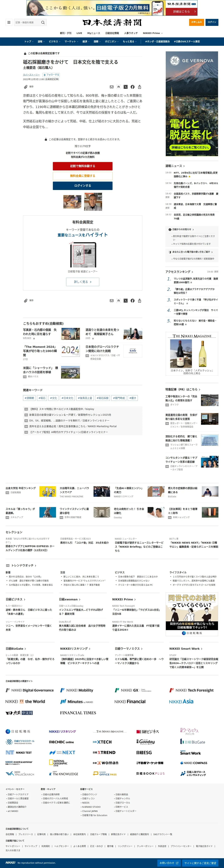This screenshot has height=868, width=224.
Task: Click the magnifier search icon
Action: coord(43,23)
